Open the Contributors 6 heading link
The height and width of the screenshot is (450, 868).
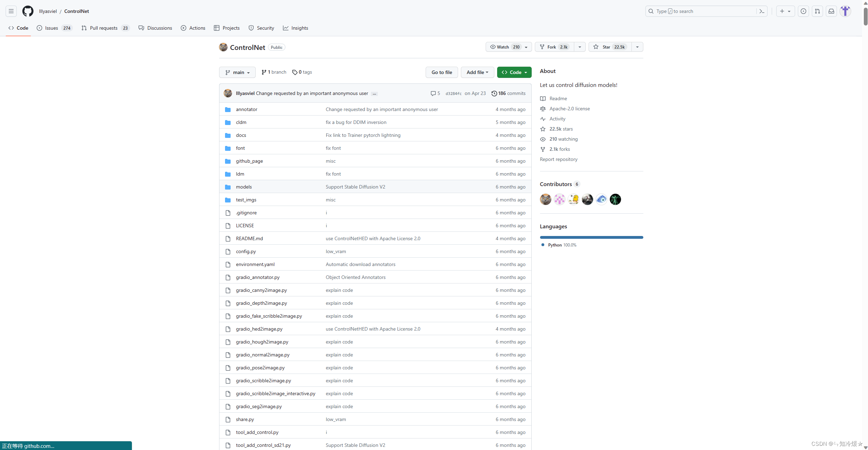coord(560,184)
